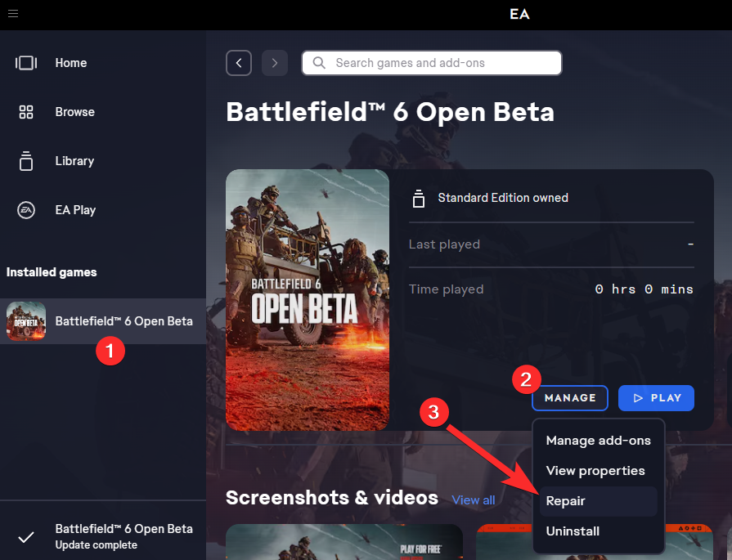The image size is (732, 560).
Task: Click the Battlefield 6 installed game thumbnail
Action: point(26,321)
